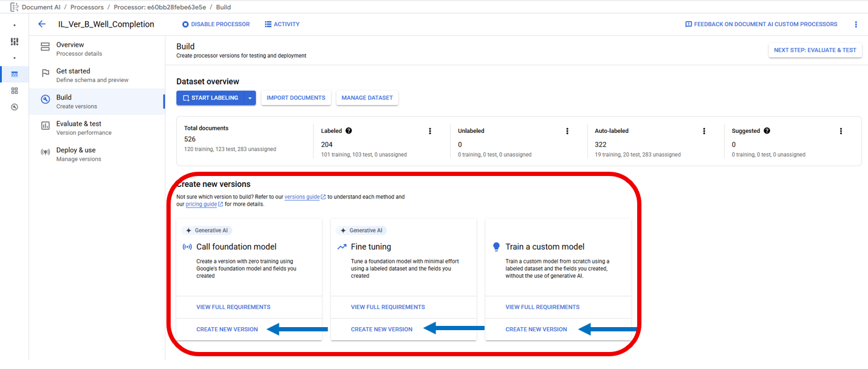The width and height of the screenshot is (868, 369).
Task: Click Disable Processor in the top bar
Action: (x=216, y=24)
